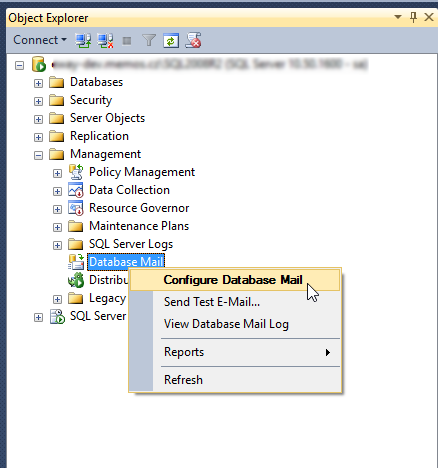This screenshot has width=438, height=468.
Task: Expand the Maintenance Plans folder
Action: point(57,227)
